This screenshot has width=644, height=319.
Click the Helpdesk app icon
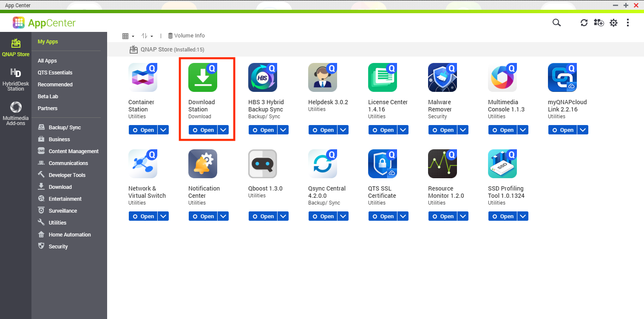coord(323,77)
